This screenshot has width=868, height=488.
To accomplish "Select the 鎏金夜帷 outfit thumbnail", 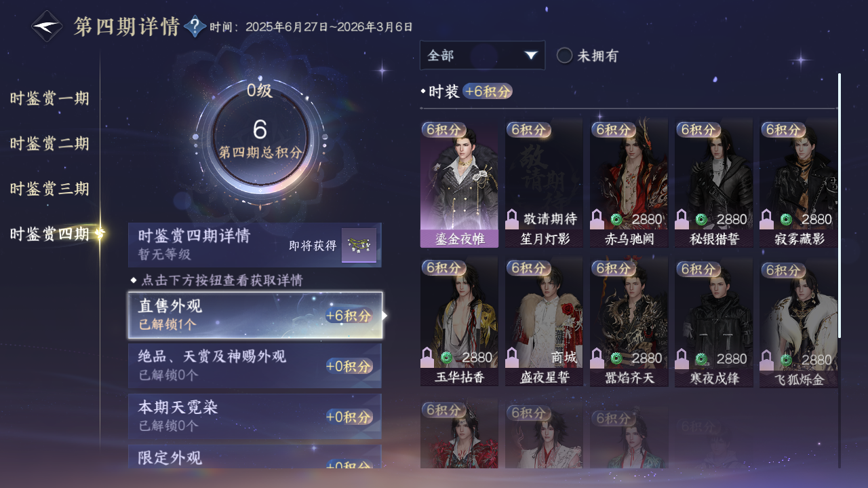I will (x=459, y=184).
